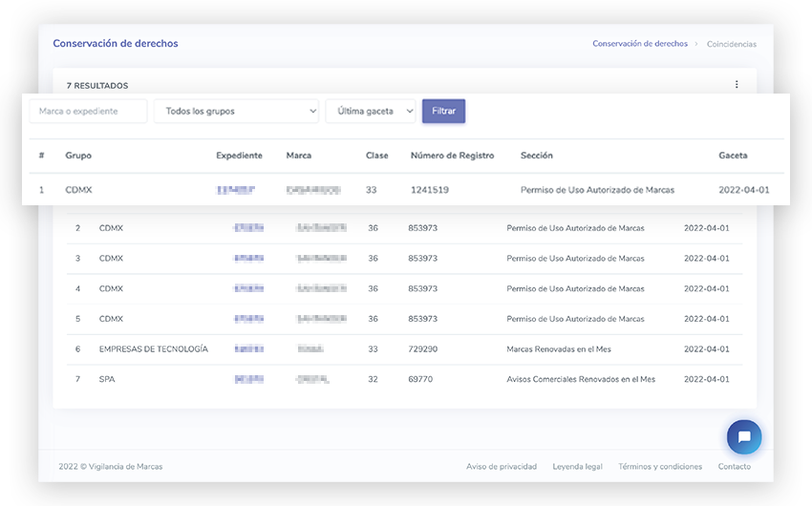Sort by the Clase column header

click(x=376, y=156)
